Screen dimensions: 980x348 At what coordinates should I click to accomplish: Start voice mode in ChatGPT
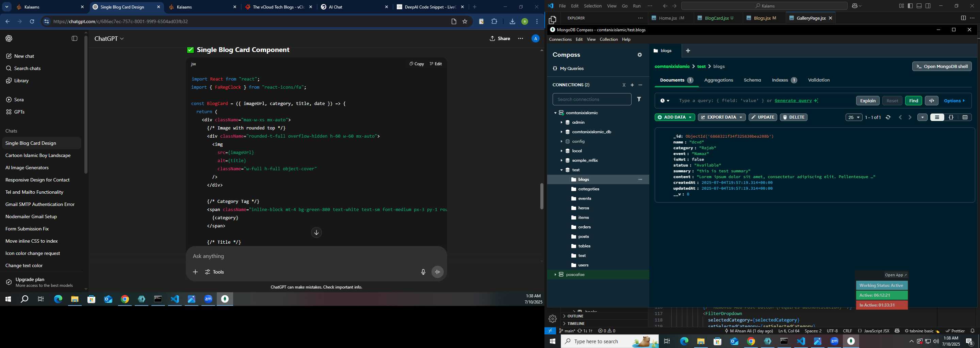(438, 272)
